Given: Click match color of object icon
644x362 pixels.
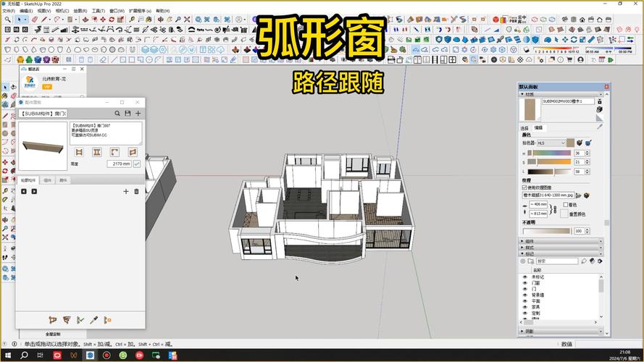Looking at the screenshot, I should (x=580, y=143).
